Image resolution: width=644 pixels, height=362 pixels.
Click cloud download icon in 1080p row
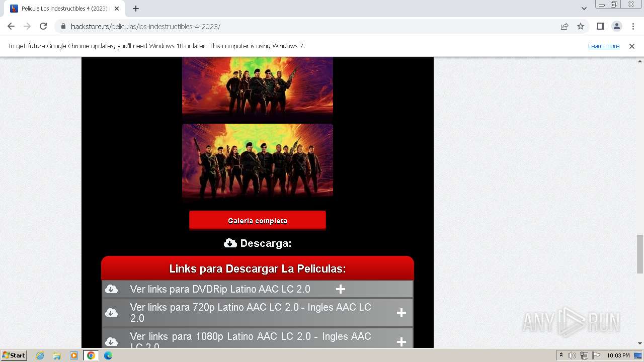tap(111, 342)
